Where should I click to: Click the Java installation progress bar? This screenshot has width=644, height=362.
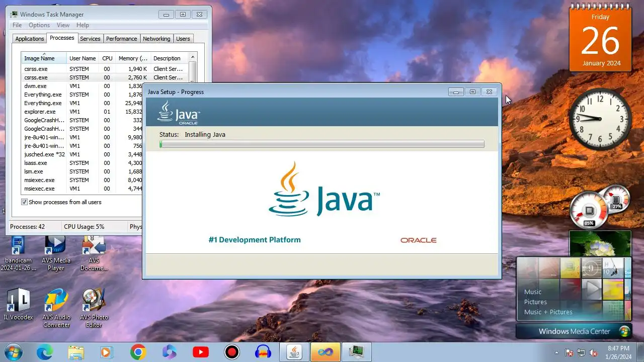pyautogui.click(x=322, y=144)
